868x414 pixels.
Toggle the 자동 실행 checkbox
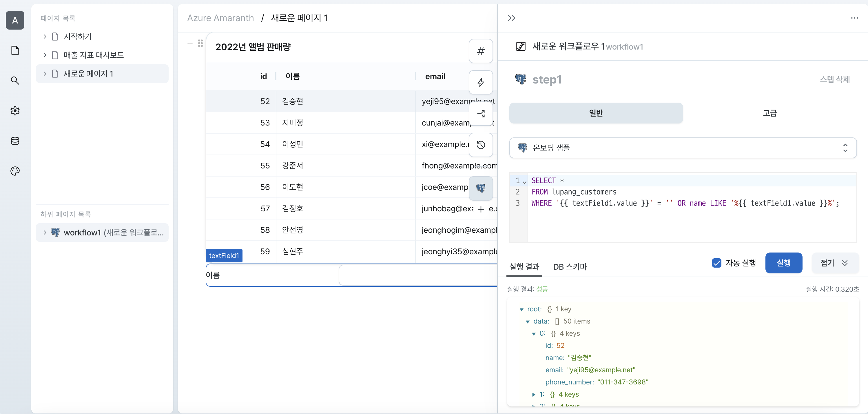click(717, 263)
